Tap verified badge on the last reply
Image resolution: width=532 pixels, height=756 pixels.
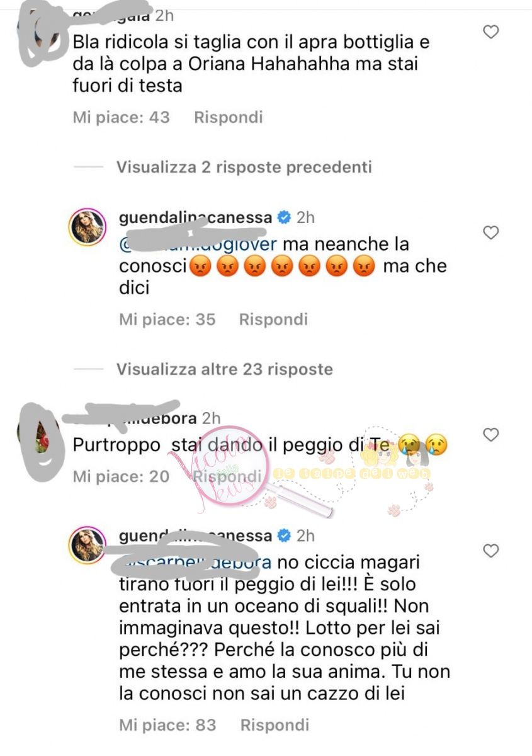point(284,536)
